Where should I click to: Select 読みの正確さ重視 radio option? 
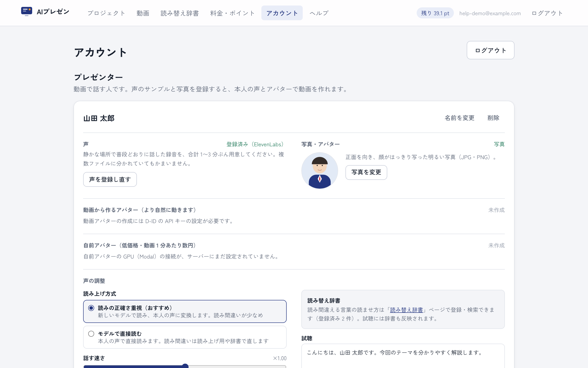tap(185, 311)
